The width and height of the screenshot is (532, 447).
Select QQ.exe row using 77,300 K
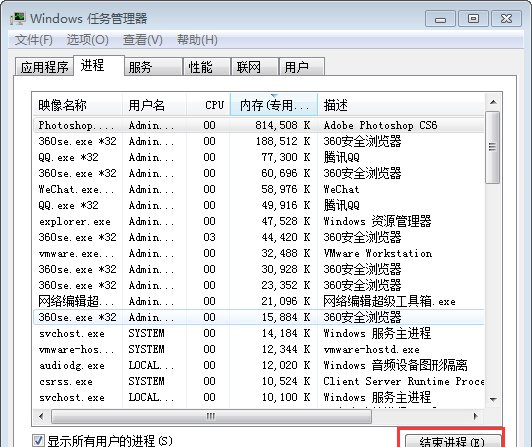259,157
